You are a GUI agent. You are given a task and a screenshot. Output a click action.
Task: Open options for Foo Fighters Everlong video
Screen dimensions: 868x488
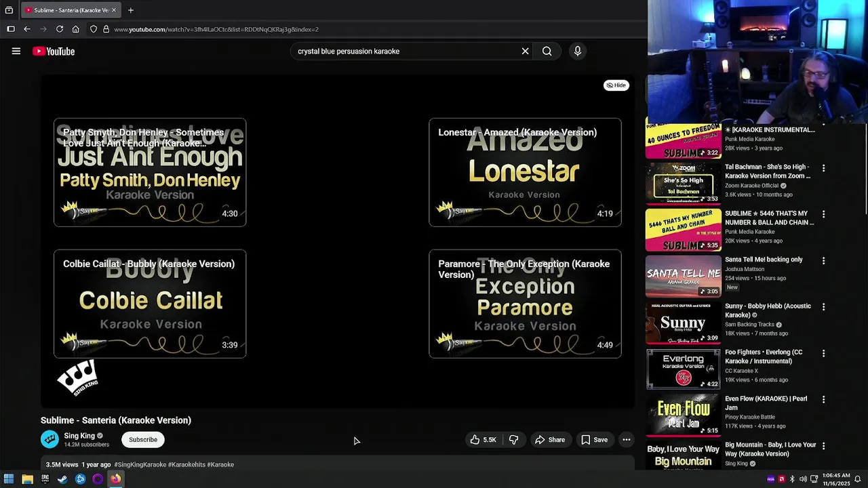(x=824, y=353)
